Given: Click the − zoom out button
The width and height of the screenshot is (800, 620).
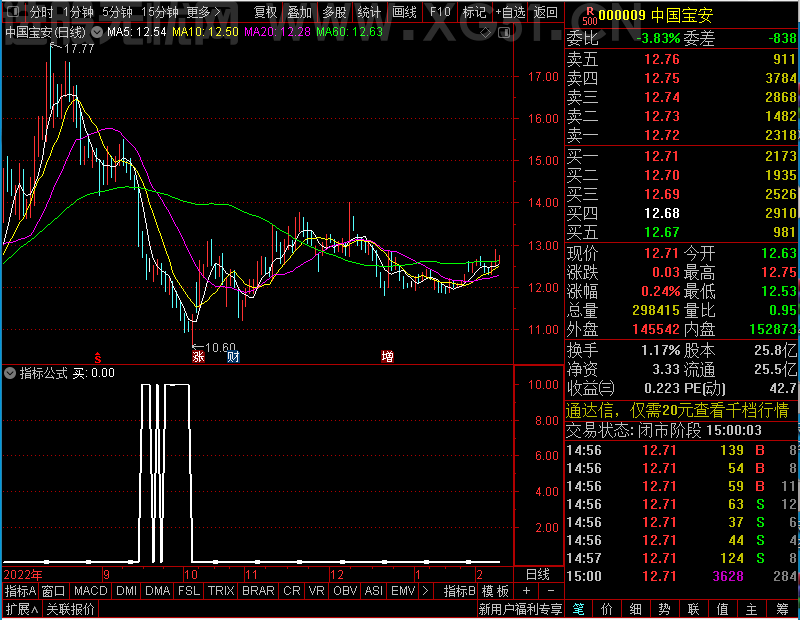Looking at the screenshot, I should pyautogui.click(x=551, y=591).
